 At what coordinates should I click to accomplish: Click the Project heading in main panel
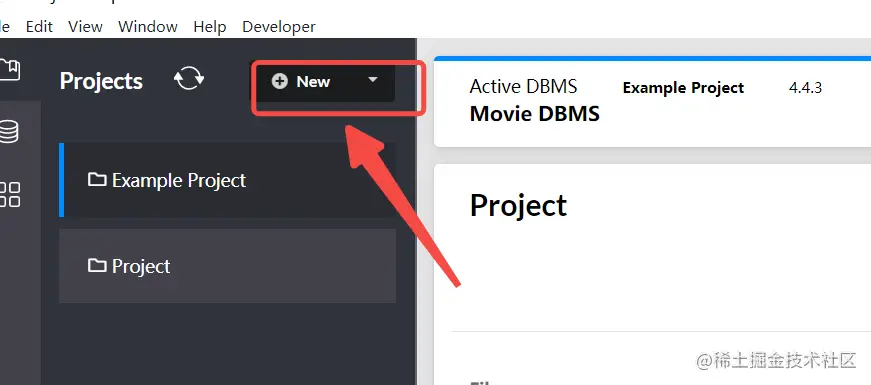(x=518, y=206)
